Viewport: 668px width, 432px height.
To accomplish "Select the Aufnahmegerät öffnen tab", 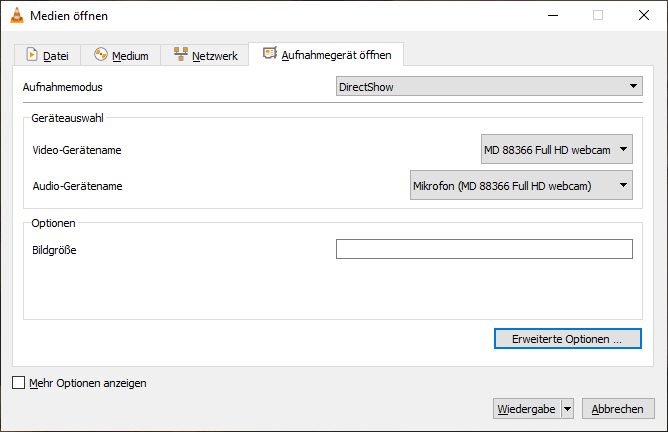I will click(x=326, y=54).
